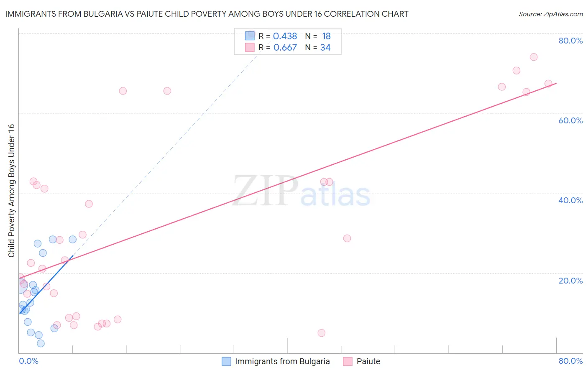Click the R value 0.667 text
The height and width of the screenshot is (373, 588).
tap(285, 47)
